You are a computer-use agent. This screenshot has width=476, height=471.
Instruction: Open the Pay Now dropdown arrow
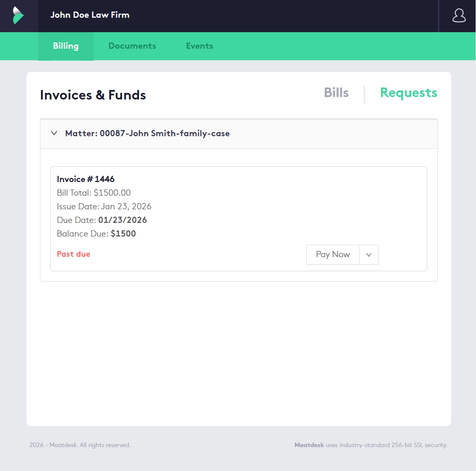click(x=369, y=255)
